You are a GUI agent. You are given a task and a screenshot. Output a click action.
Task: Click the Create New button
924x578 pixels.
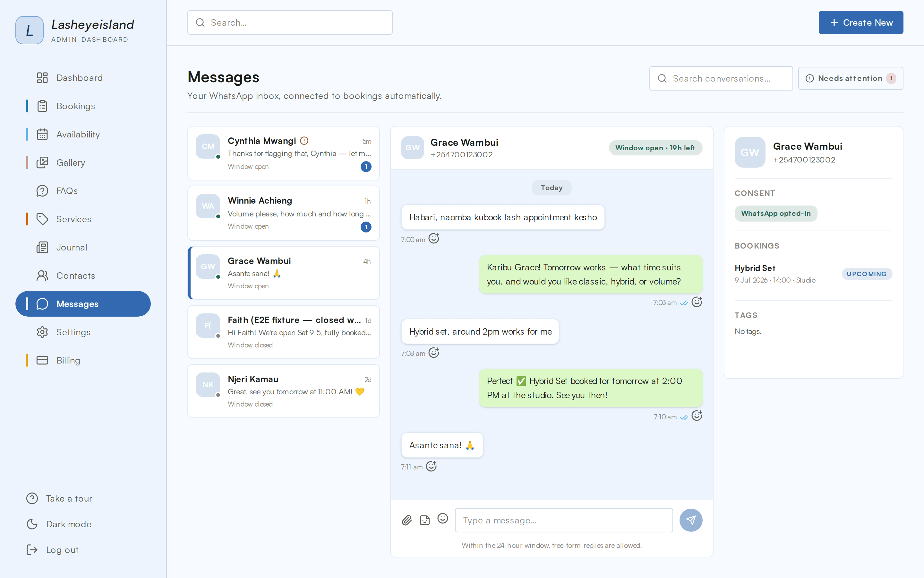[x=860, y=22]
